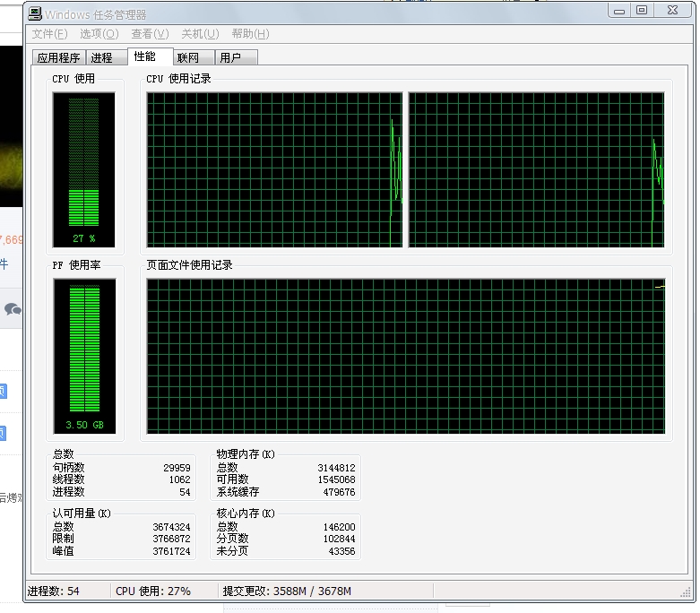700x613 pixels.
Task: Click status bar text 提交更改: 3588M / 3678M
Action: coord(287,591)
